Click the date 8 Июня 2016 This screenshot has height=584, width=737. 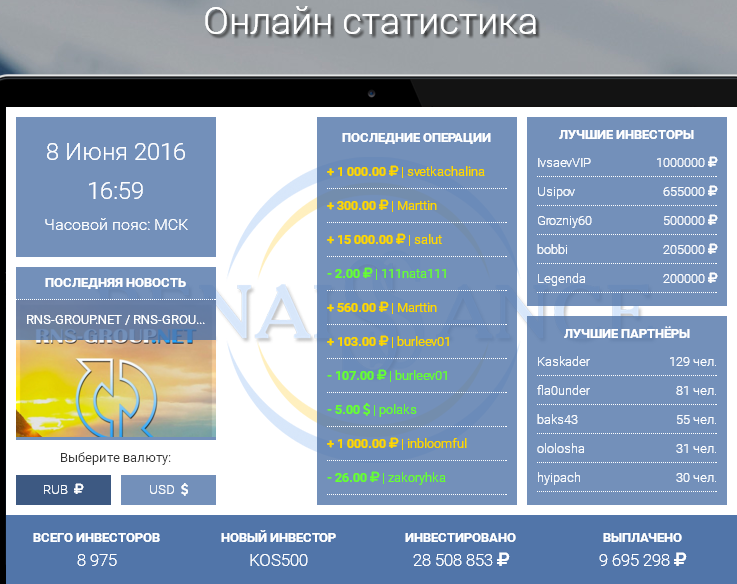click(x=116, y=152)
